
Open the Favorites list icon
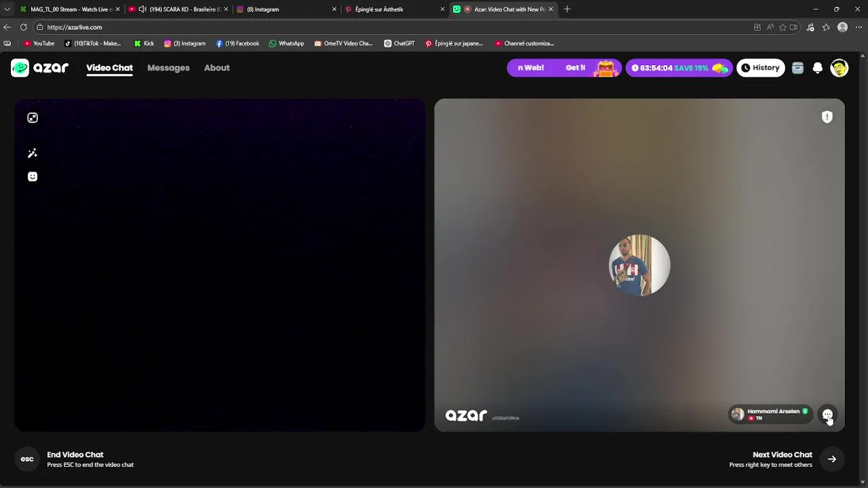click(x=826, y=27)
